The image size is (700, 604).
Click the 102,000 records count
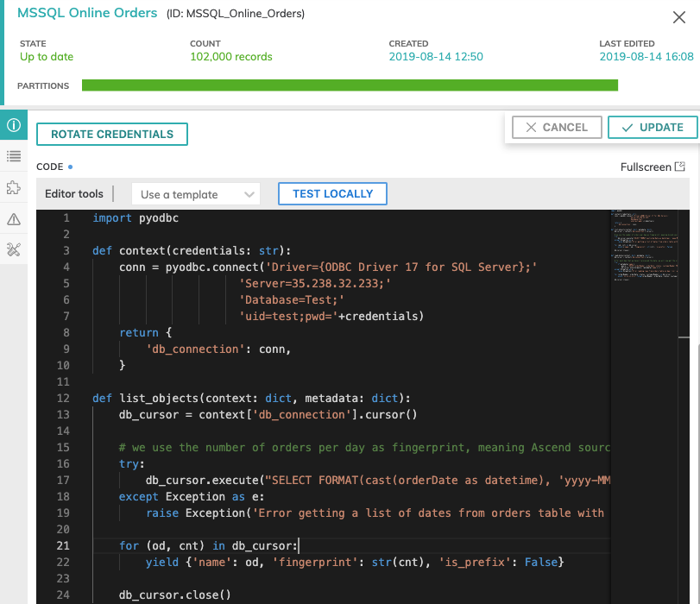pyautogui.click(x=230, y=57)
